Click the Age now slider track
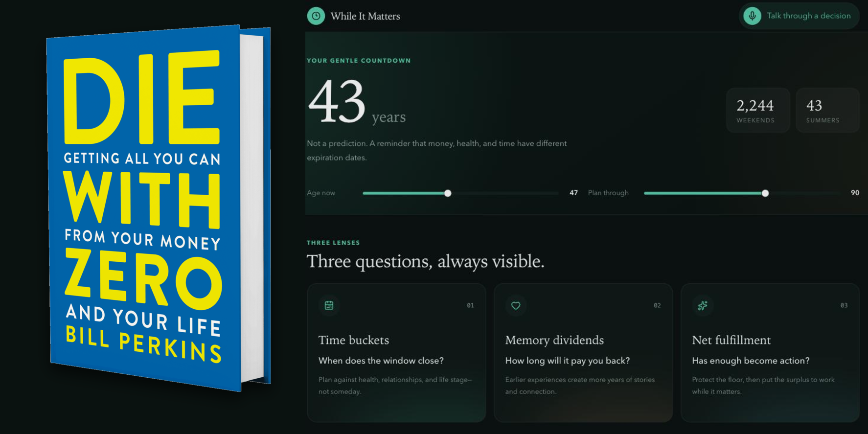Viewport: 868px width, 434px height. coord(460,193)
